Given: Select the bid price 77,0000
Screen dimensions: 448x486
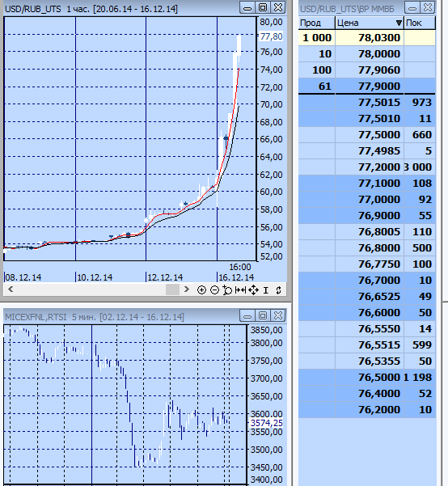Looking at the screenshot, I should tap(379, 199).
